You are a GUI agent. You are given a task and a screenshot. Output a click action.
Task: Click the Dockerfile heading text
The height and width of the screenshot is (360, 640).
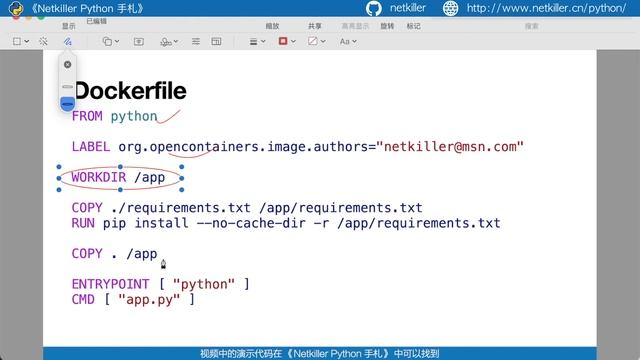130,91
